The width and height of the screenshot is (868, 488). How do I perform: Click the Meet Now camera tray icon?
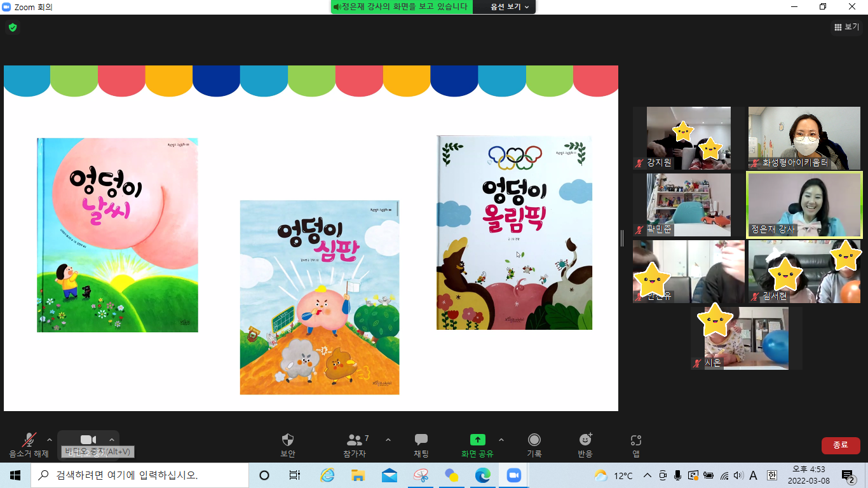(663, 475)
